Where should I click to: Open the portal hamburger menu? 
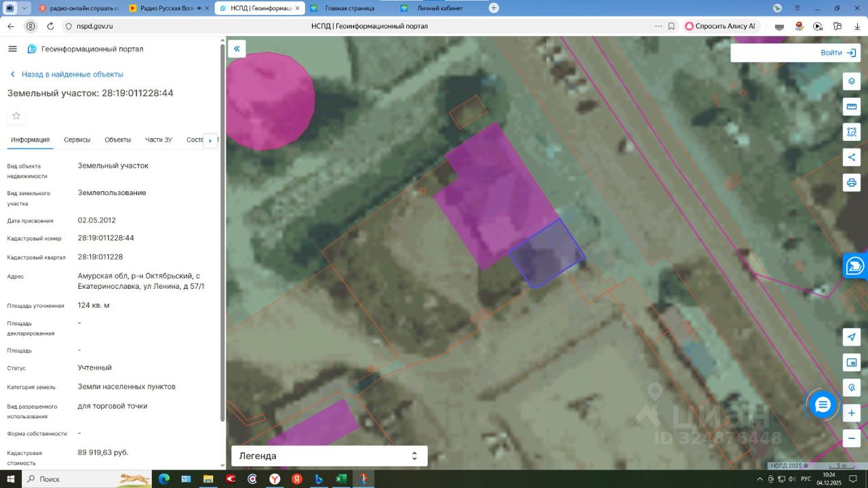point(12,49)
